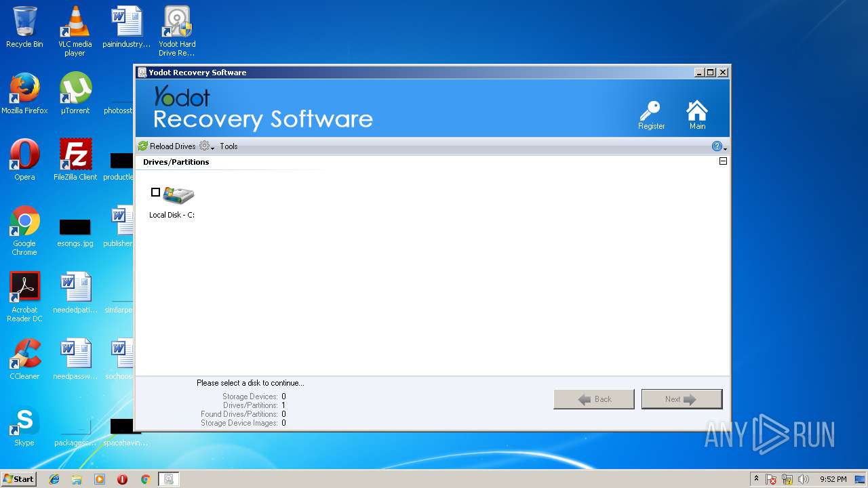
Task: Launch VLC media player shortcut
Action: pos(75,31)
